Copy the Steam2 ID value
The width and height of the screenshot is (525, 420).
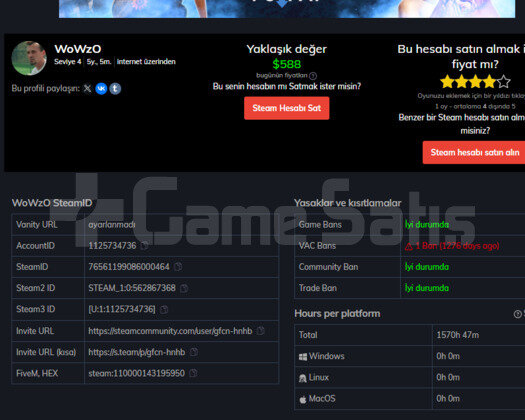tap(184, 288)
